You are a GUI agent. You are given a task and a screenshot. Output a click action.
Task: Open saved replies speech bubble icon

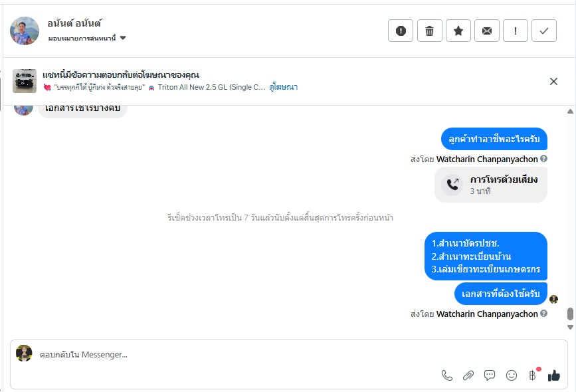(490, 375)
